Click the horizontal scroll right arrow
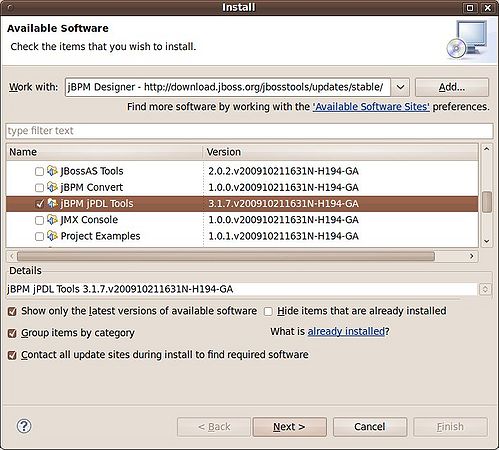 click(472, 256)
